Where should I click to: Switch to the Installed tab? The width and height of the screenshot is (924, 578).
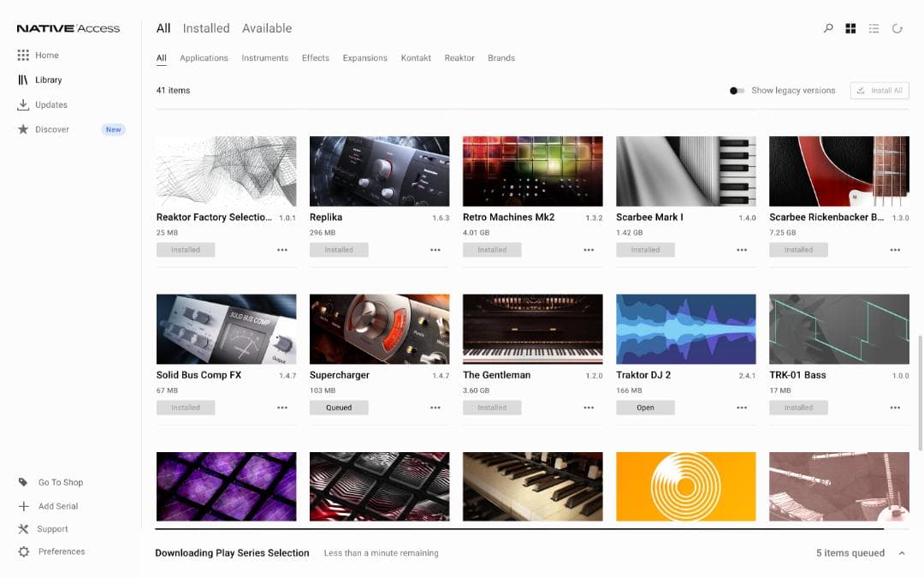click(x=205, y=27)
